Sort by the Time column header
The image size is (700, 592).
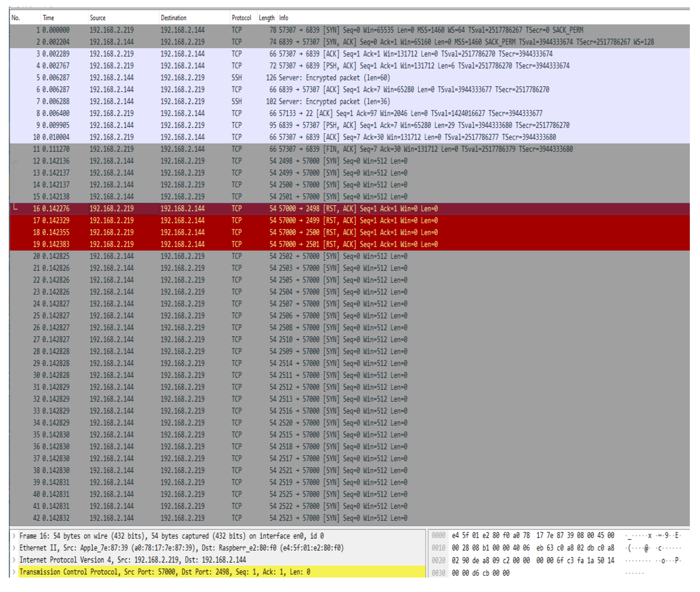[48, 18]
